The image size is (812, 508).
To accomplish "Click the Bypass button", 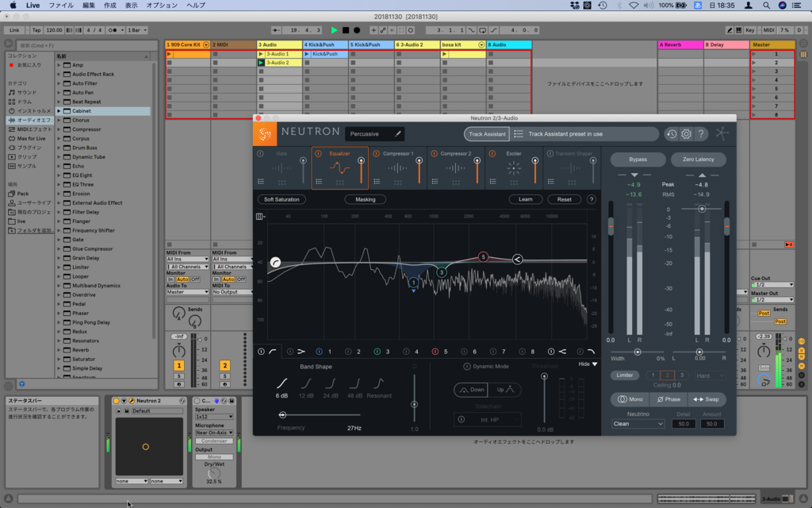I will 638,160.
